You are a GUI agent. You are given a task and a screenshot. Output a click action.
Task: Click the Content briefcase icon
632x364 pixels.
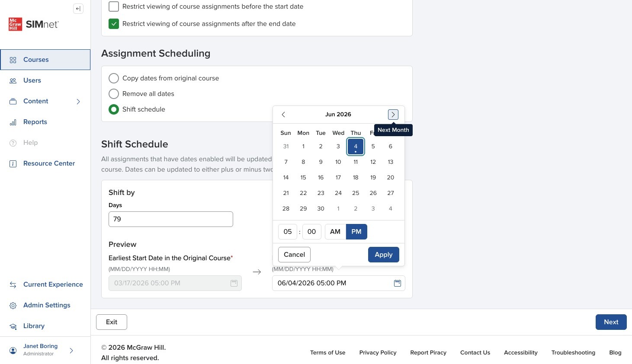[13, 101]
